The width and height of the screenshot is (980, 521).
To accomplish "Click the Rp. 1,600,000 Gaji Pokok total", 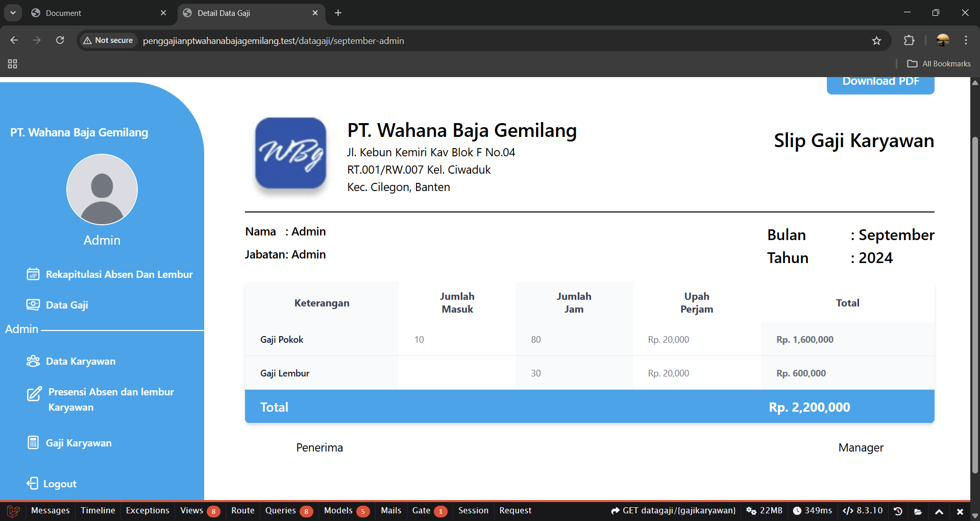I will [805, 340].
